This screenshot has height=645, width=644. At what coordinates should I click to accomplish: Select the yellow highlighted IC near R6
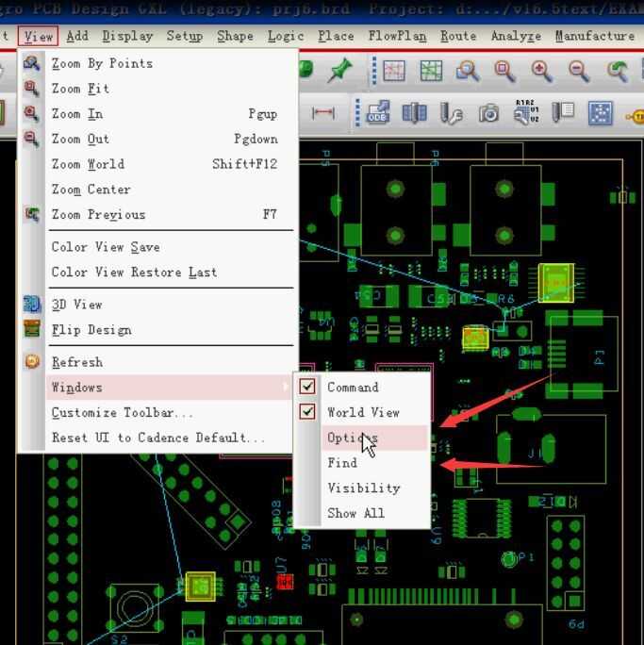[x=556, y=283]
